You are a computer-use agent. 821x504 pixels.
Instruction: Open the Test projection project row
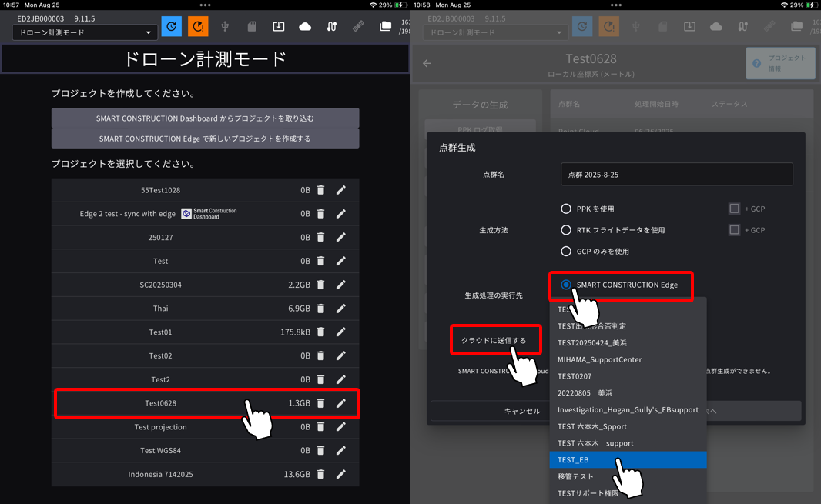point(205,426)
